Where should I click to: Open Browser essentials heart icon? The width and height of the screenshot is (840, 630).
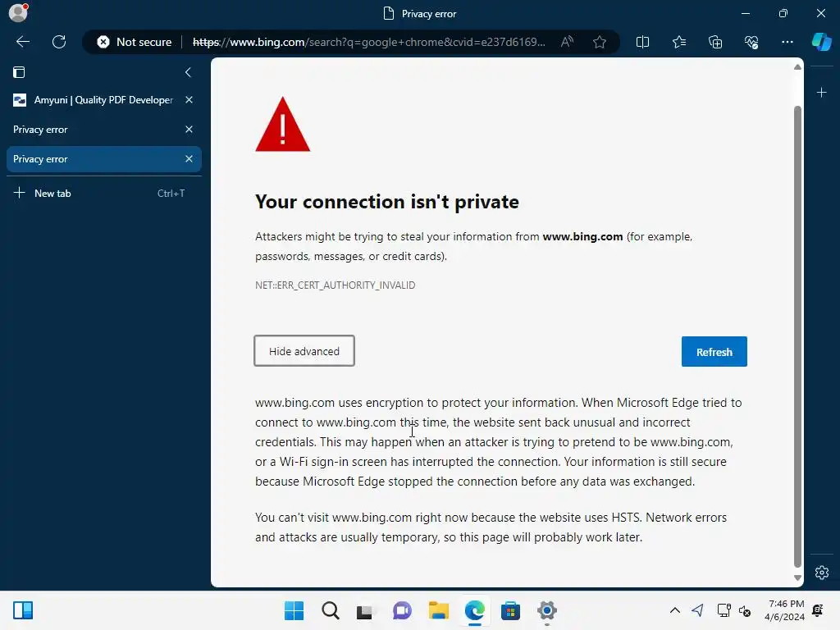[751, 42]
